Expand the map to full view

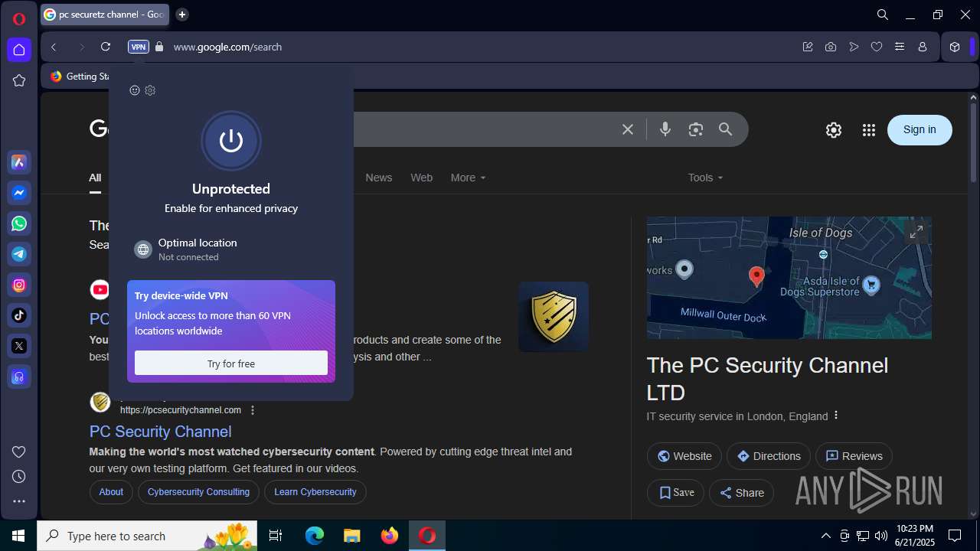click(916, 231)
